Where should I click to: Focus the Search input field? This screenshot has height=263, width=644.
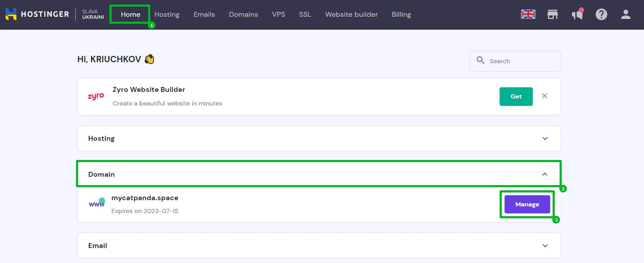515,61
